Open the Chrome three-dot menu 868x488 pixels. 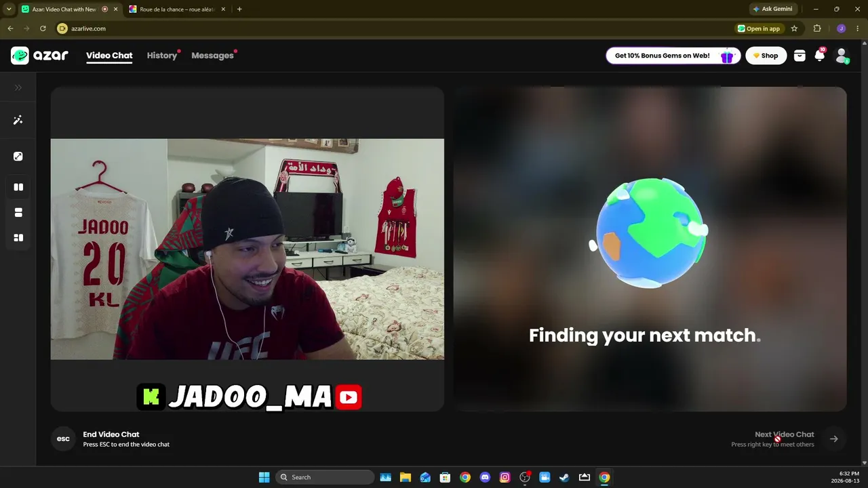pos(858,28)
